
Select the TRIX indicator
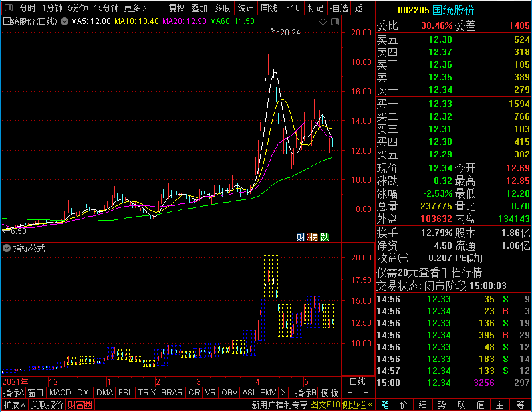(147, 393)
